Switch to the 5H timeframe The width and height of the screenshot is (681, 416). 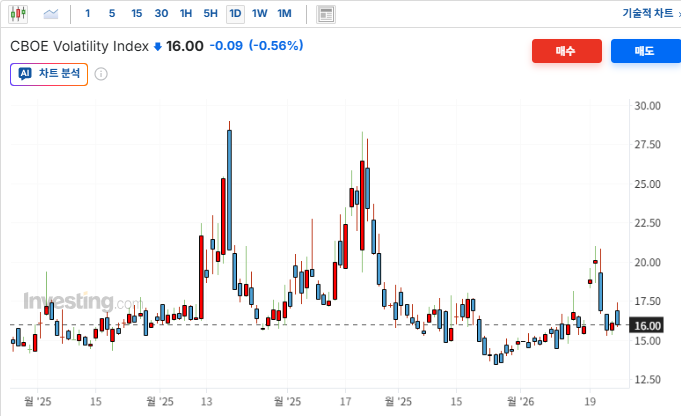point(211,13)
